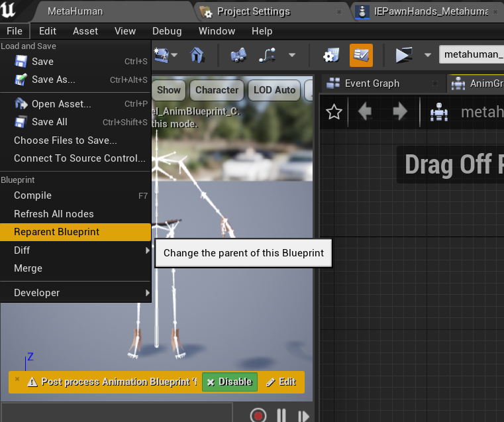Click the Save As icon
Screen dimensions: 504x422
click(21, 79)
